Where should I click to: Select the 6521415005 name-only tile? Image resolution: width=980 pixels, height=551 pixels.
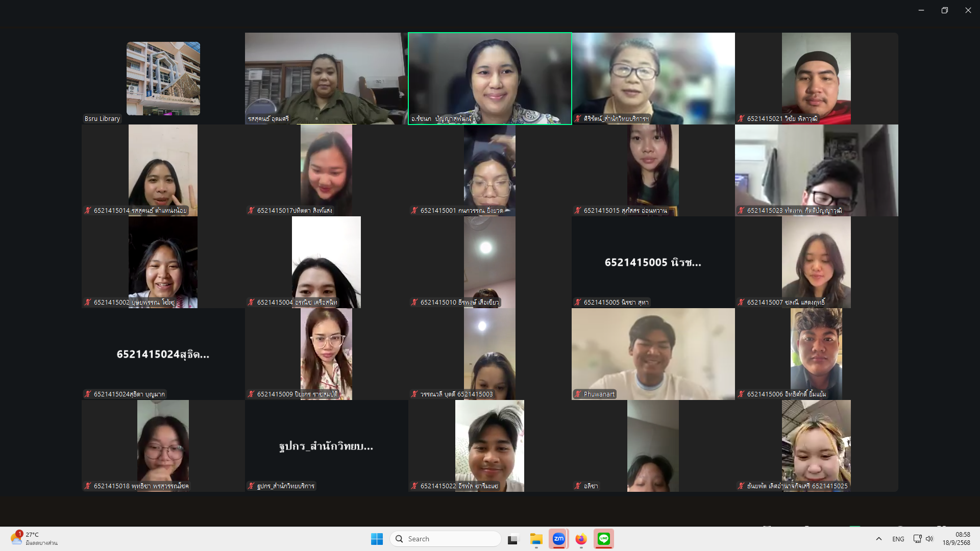tap(653, 262)
